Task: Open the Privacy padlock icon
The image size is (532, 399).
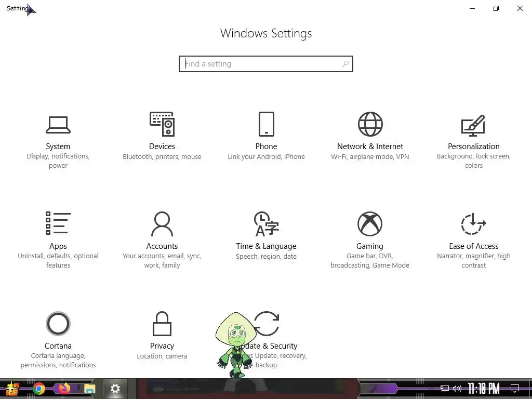Action: (162, 324)
